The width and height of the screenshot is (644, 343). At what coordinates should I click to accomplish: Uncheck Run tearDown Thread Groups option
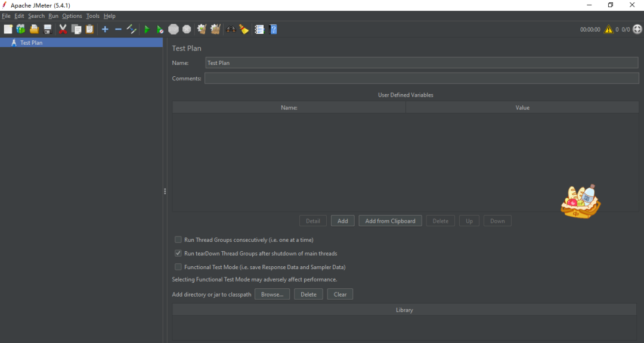178,253
